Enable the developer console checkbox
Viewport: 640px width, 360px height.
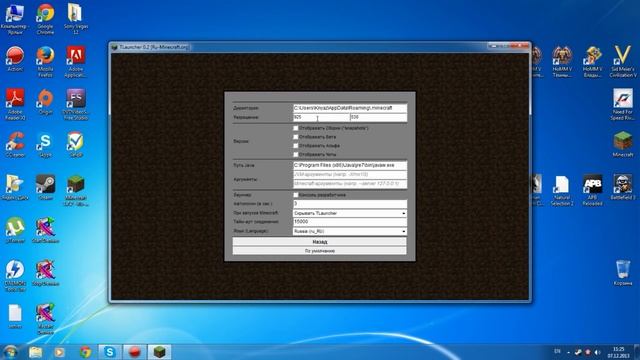click(x=296, y=195)
